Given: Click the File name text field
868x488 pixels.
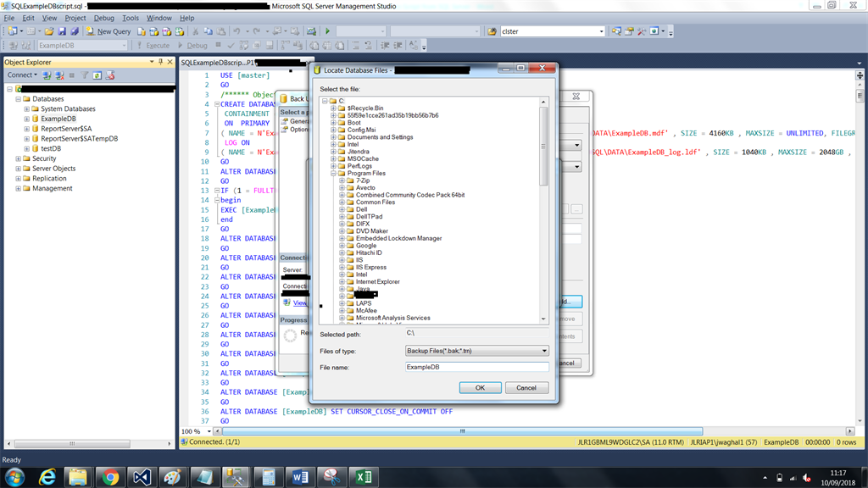Looking at the screenshot, I should pos(476,367).
